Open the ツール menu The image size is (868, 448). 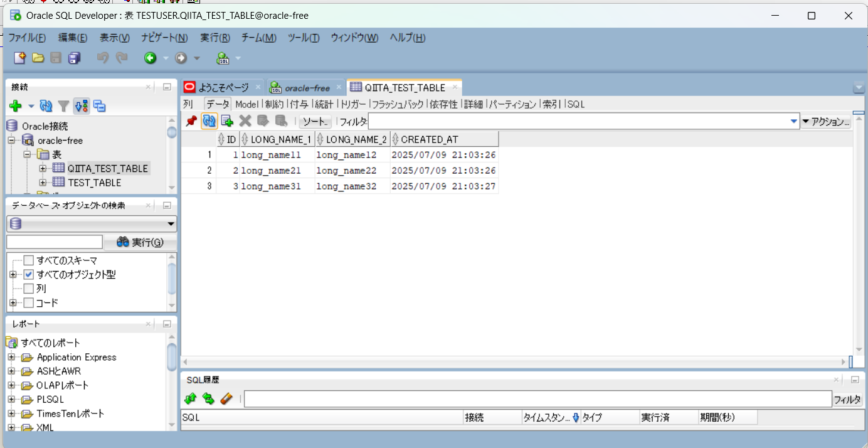pyautogui.click(x=303, y=38)
